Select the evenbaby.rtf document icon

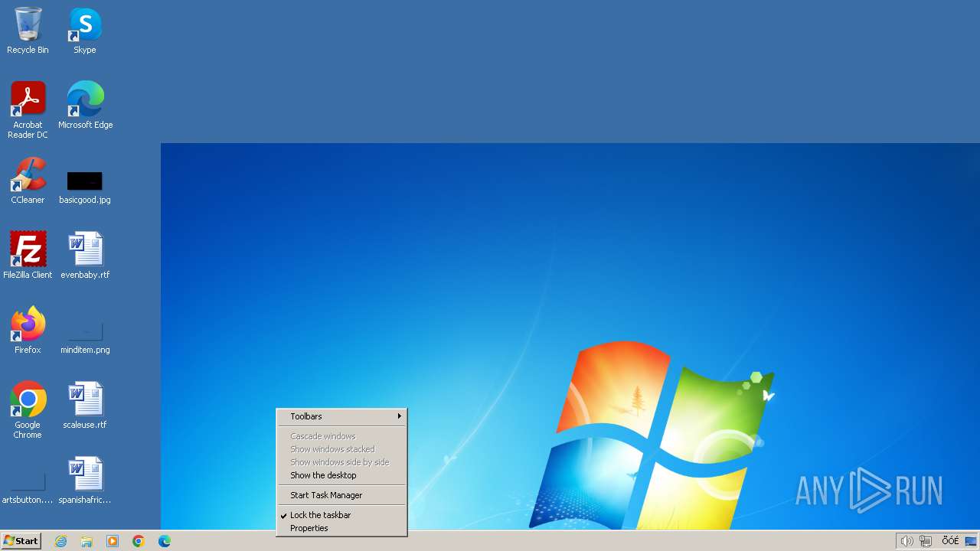point(85,256)
